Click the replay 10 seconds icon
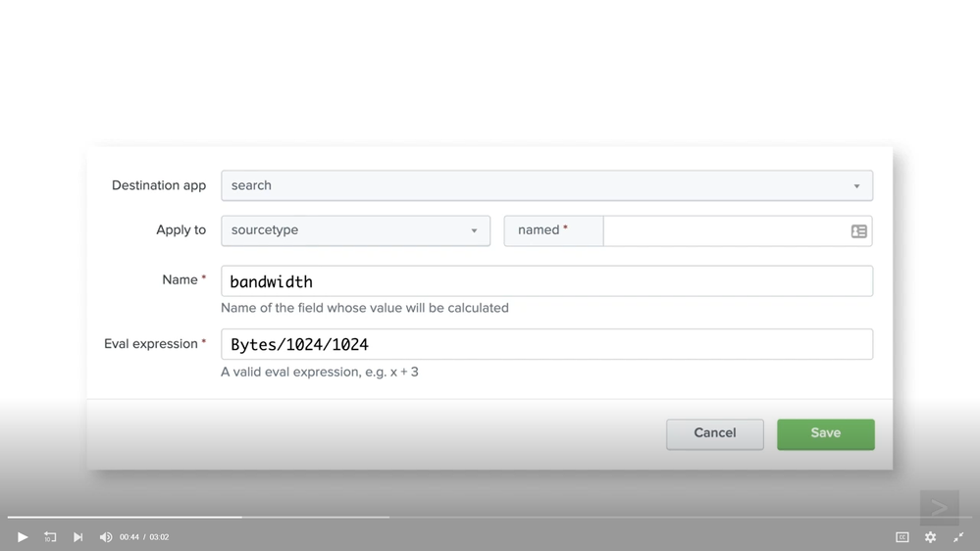980x551 pixels. click(50, 537)
